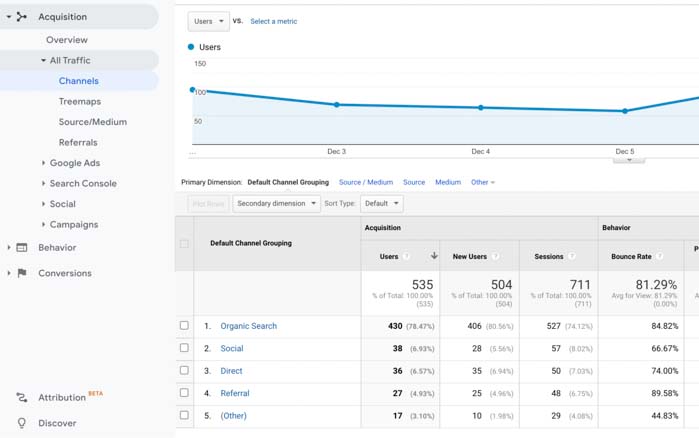
Task: Click the Bounce Rate column header
Action: tap(631, 257)
